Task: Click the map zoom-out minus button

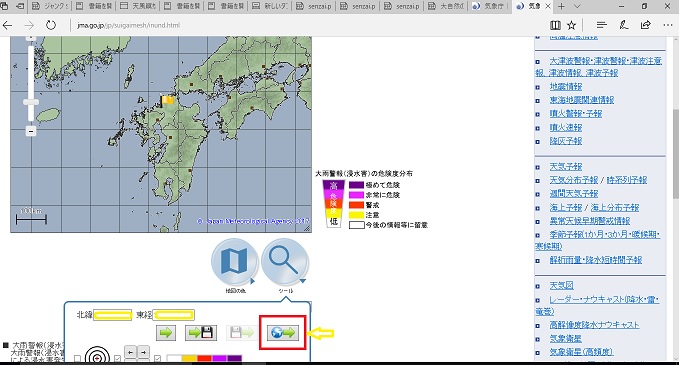Action: pyautogui.click(x=31, y=131)
